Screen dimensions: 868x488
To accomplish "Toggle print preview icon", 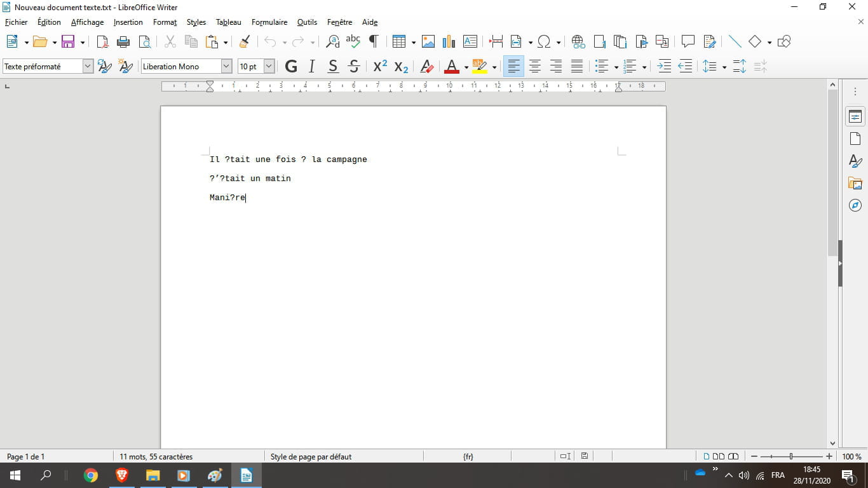I will tap(145, 42).
